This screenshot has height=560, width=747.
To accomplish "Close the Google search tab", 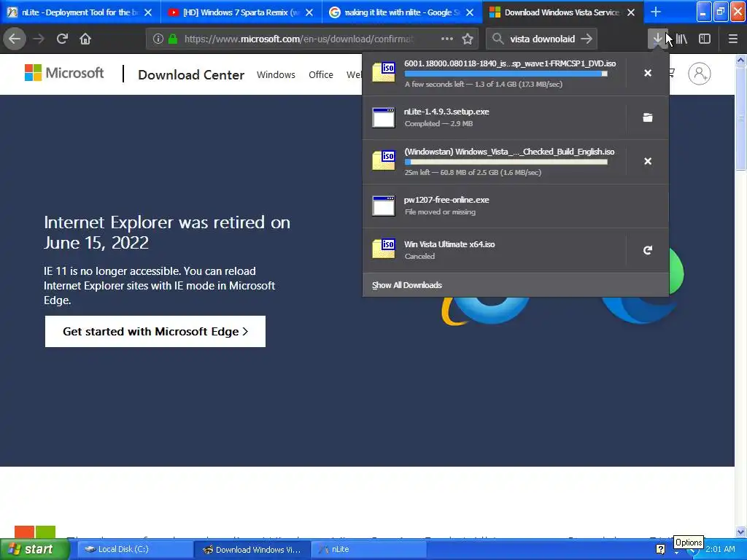I will 470,12.
